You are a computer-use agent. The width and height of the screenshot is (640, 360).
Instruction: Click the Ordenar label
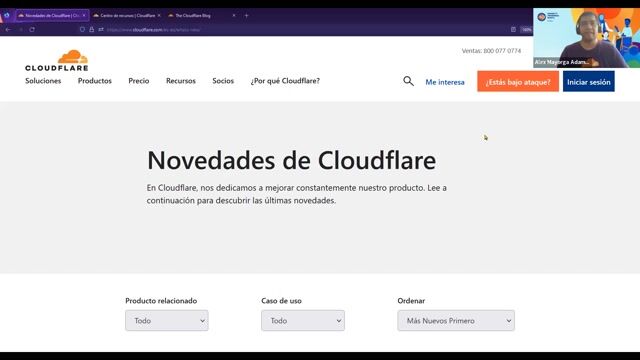point(411,301)
